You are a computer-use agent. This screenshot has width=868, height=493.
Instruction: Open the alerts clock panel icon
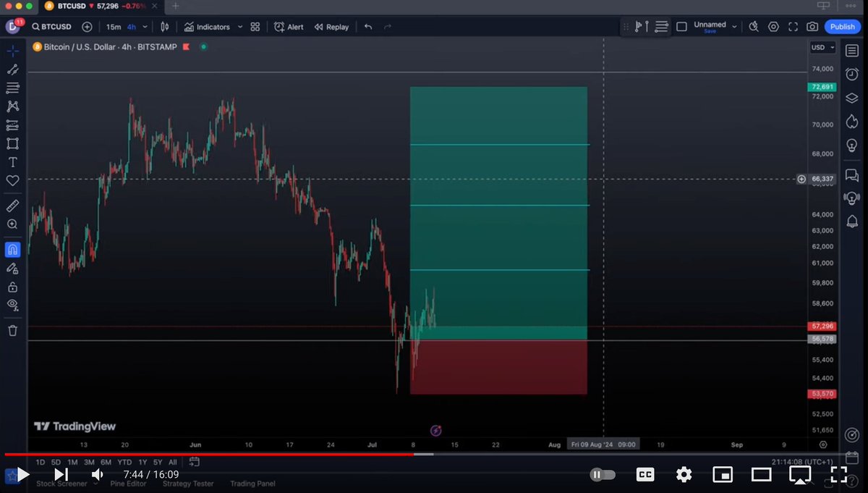tap(852, 74)
